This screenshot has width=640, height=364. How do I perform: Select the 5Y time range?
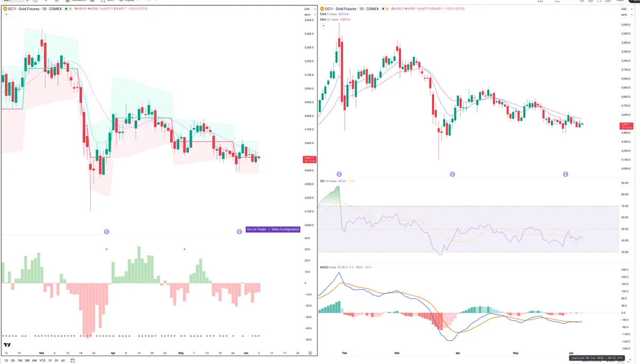click(x=57, y=360)
